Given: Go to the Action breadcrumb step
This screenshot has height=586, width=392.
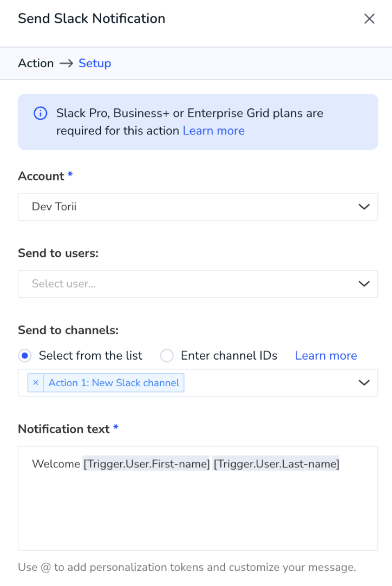Looking at the screenshot, I should click(x=36, y=63).
